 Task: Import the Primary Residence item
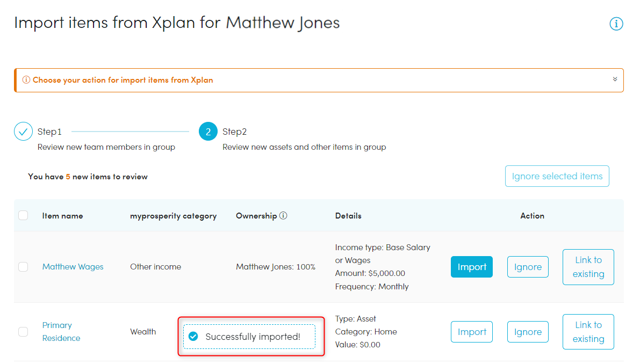(x=471, y=332)
